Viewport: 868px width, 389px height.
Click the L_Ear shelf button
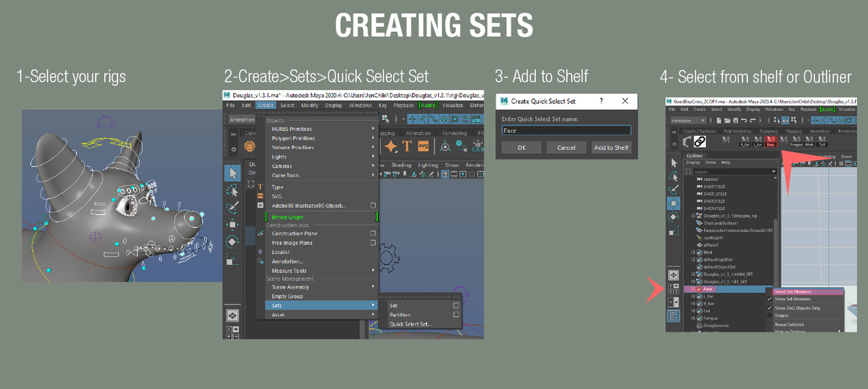tap(758, 142)
